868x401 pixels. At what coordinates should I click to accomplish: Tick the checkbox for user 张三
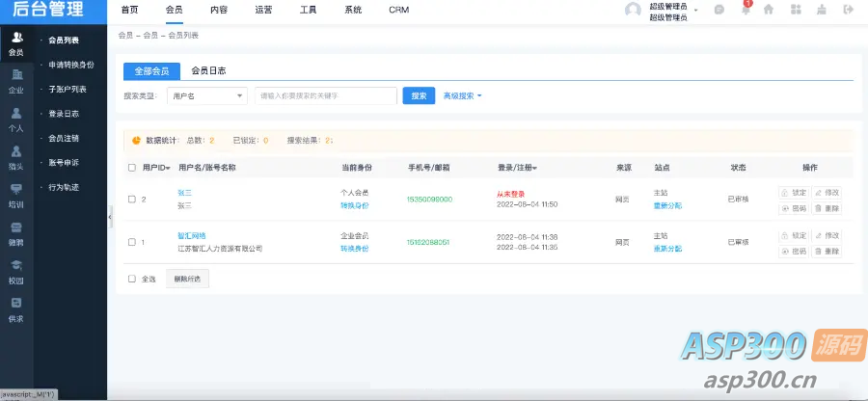point(132,200)
